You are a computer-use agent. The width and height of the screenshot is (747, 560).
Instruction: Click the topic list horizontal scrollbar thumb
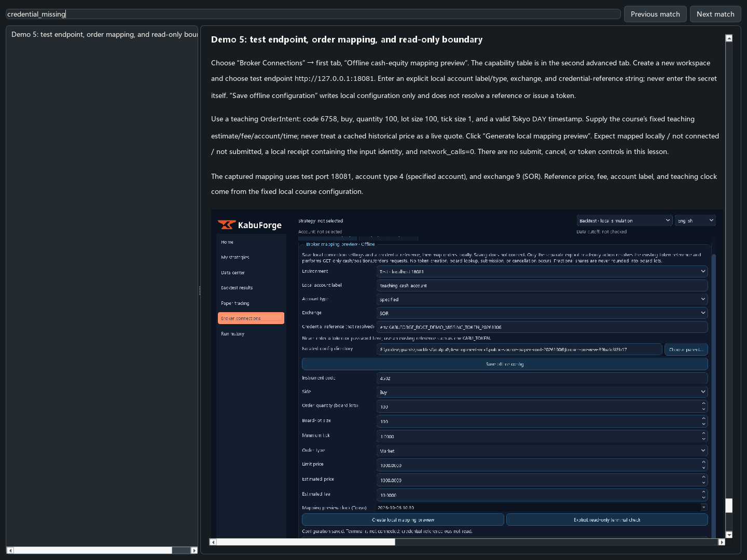tap(93, 550)
